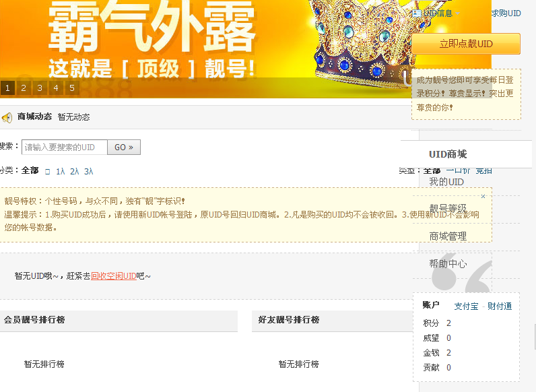
Task: Open 靓号等级 in the sidebar
Action: 448,209
